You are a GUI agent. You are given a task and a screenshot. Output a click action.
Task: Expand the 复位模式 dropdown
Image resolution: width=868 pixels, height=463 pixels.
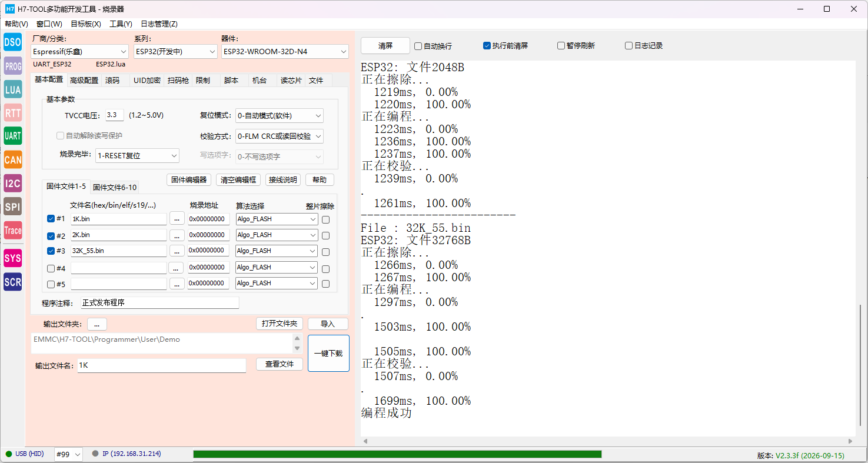279,116
